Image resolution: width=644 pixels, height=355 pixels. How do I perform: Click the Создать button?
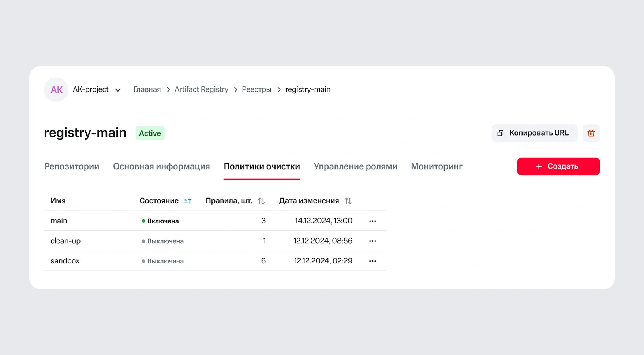coord(558,166)
